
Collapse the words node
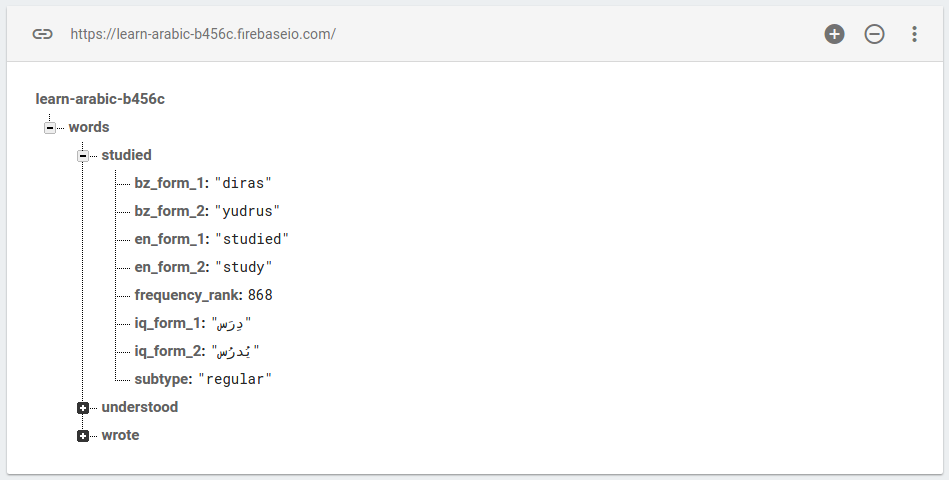[x=50, y=128]
